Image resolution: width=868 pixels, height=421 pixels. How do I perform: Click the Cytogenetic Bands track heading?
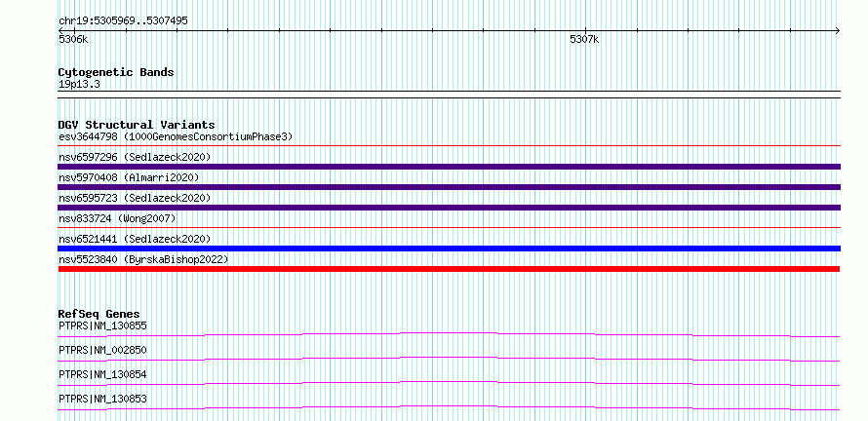click(x=116, y=72)
